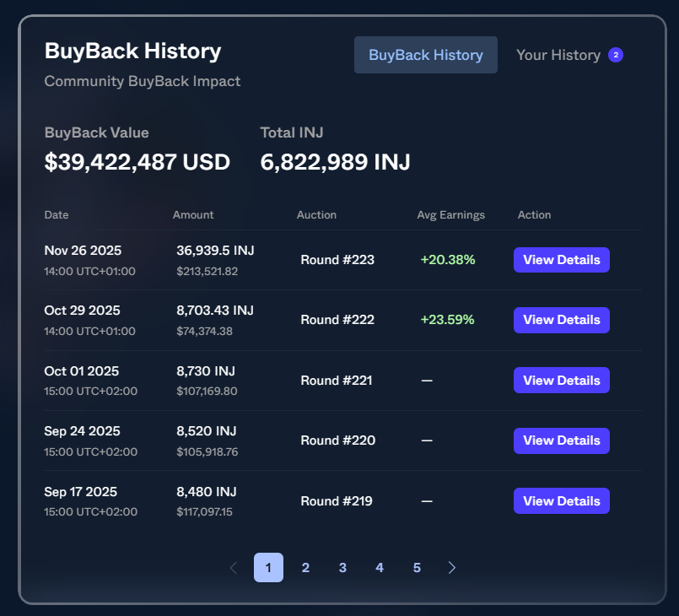Go to page 2 of the history
The image size is (679, 616).
point(305,567)
